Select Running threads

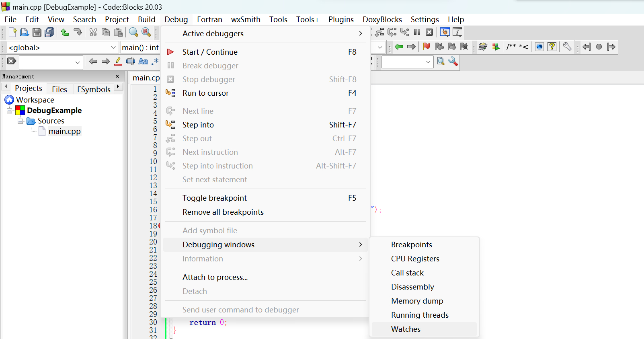tap(424, 315)
